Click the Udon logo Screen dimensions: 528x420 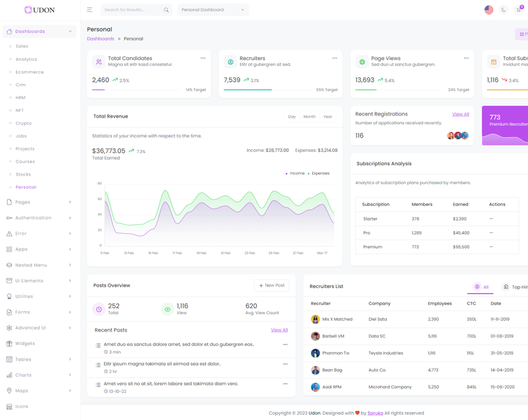[40, 10]
